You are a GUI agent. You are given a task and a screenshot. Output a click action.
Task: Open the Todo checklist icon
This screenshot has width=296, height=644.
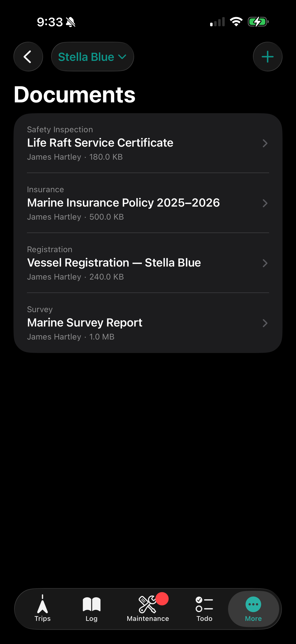pyautogui.click(x=204, y=604)
